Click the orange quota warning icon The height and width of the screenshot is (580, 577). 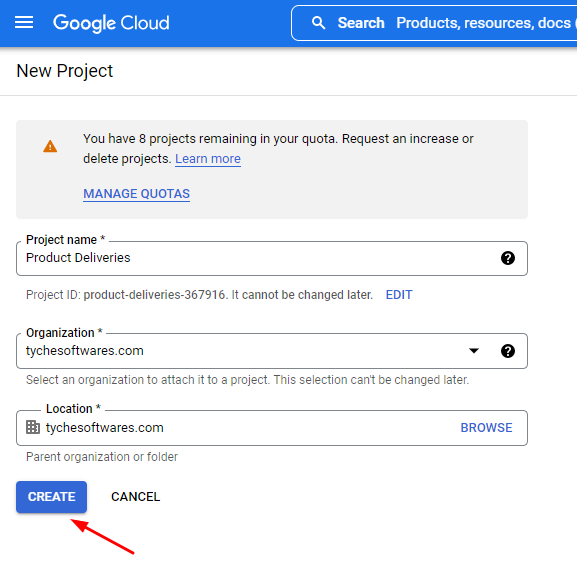point(50,146)
